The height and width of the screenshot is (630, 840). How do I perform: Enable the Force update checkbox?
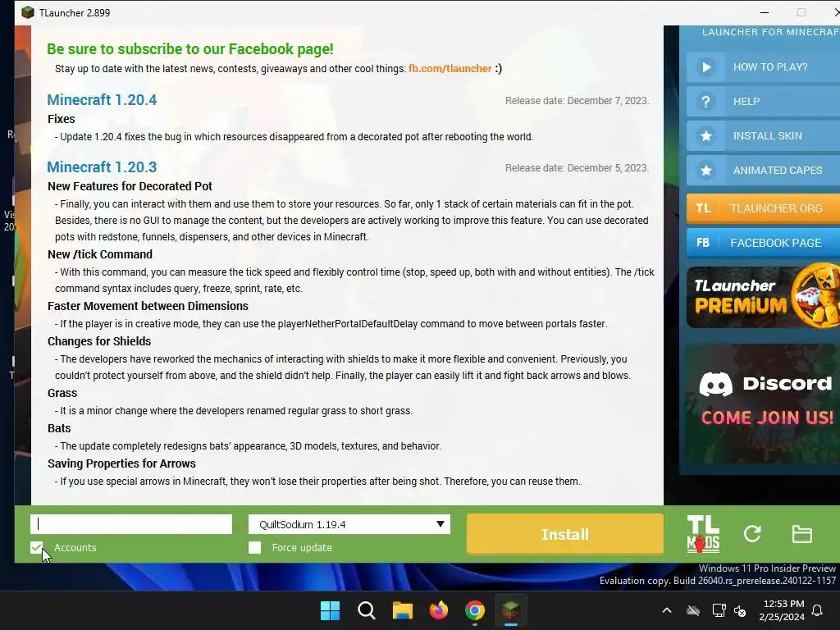255,547
